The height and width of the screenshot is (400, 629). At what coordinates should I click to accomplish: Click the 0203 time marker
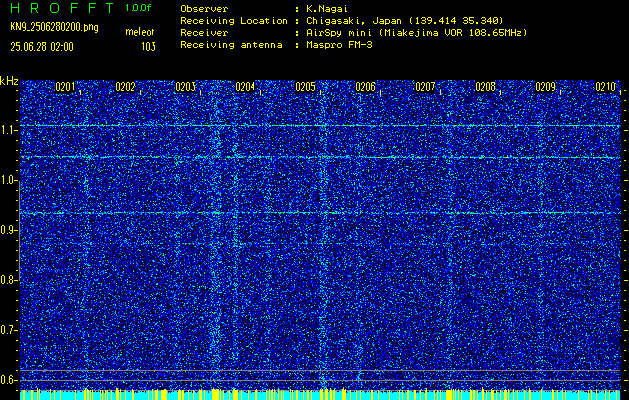pos(185,87)
